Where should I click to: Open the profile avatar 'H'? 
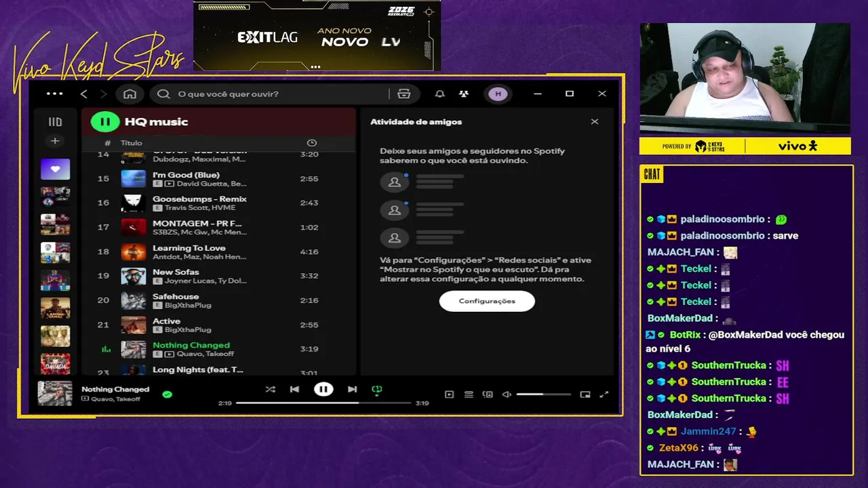[498, 94]
